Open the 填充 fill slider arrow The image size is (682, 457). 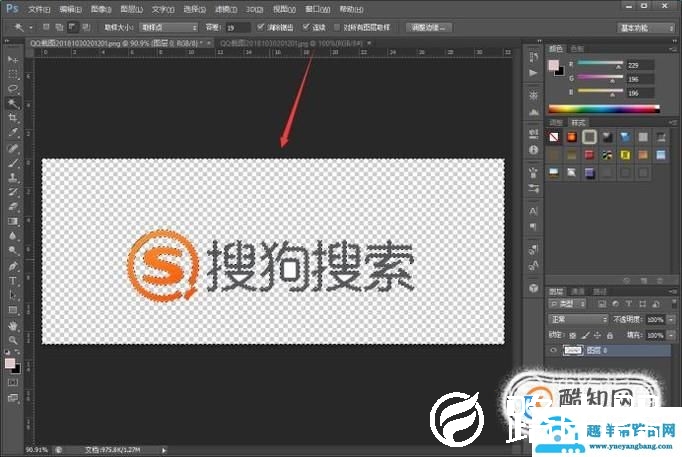click(x=671, y=335)
